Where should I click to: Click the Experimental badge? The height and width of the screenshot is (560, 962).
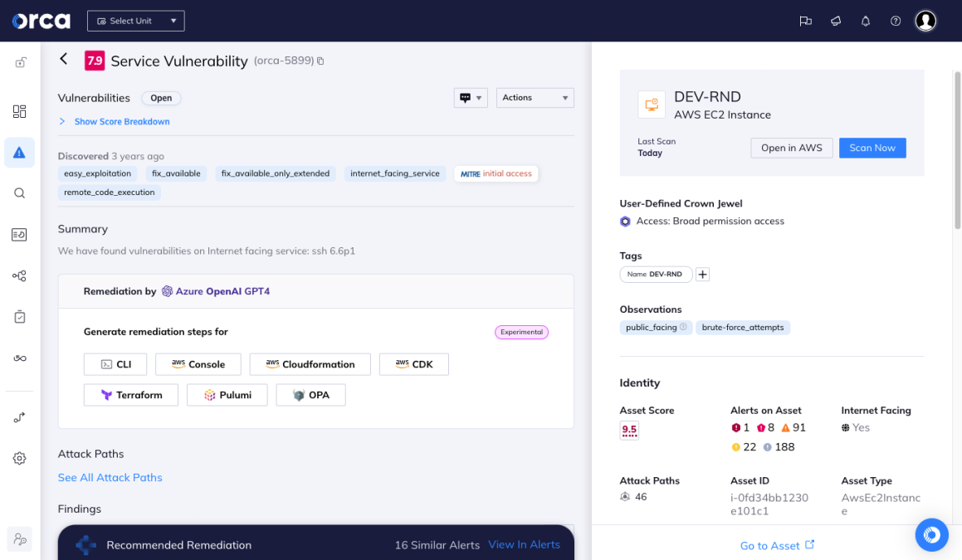click(521, 332)
